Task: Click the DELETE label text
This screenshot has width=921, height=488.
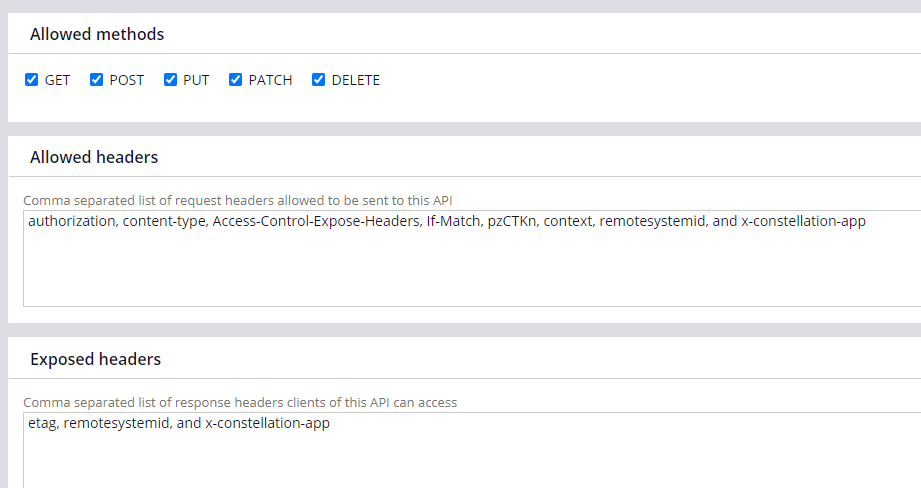Action: click(355, 80)
